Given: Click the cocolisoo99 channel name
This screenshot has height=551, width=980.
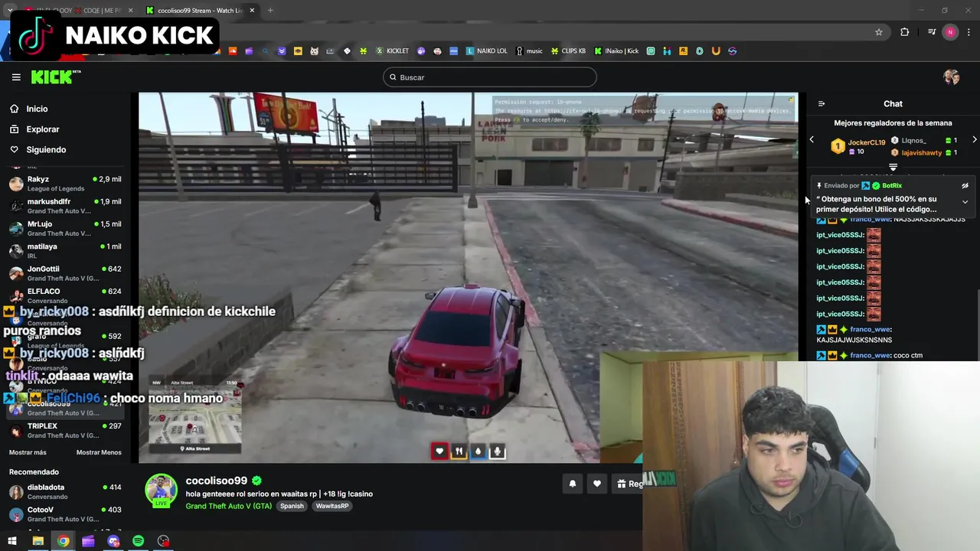Looking at the screenshot, I should pos(216,481).
